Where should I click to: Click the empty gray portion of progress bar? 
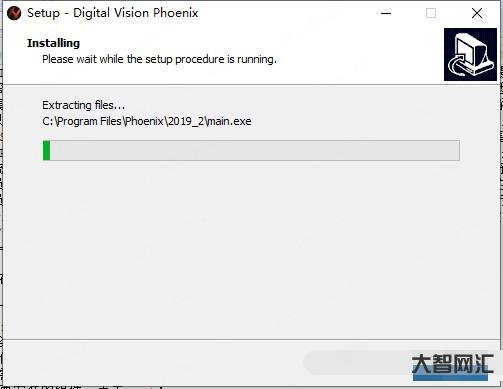tap(255, 150)
